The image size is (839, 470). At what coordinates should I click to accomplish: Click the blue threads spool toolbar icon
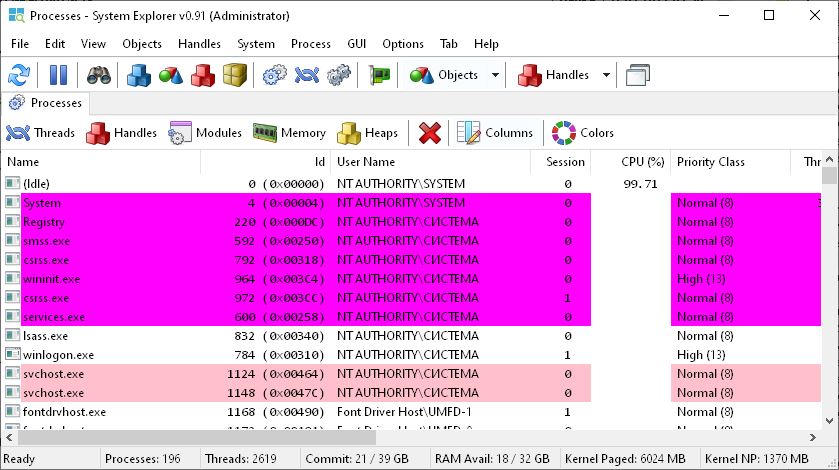307,75
